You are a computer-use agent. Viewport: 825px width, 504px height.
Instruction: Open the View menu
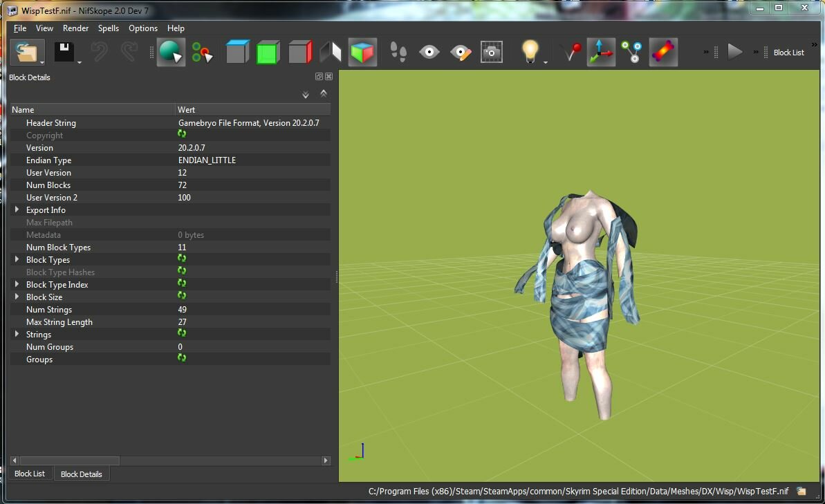tap(44, 28)
